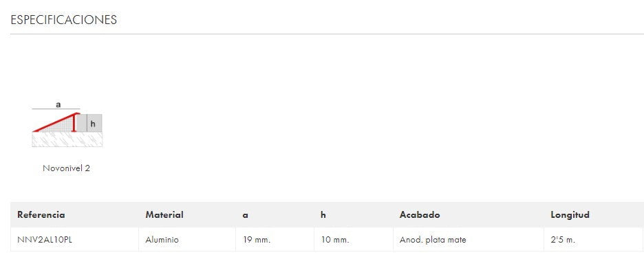This screenshot has width=644, height=279.
Task: Click the 'a' dimension label above diagram
Action: point(58,104)
